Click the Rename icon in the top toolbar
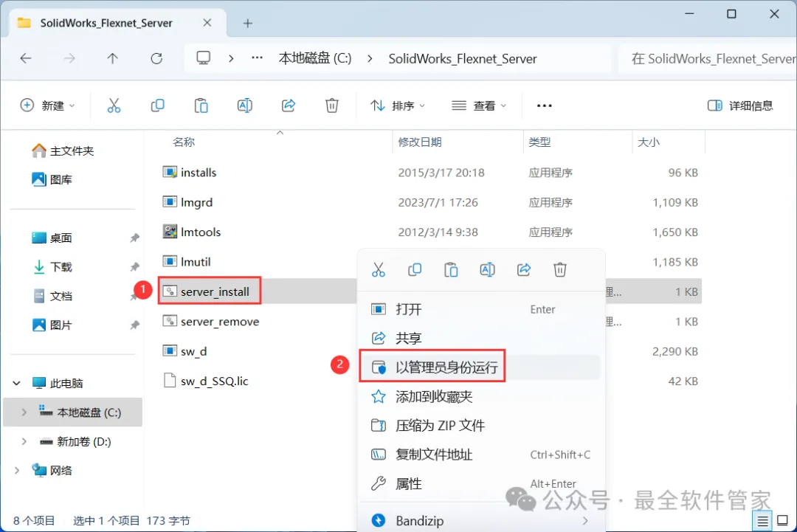Viewport: 797px width, 532px height. (244, 106)
